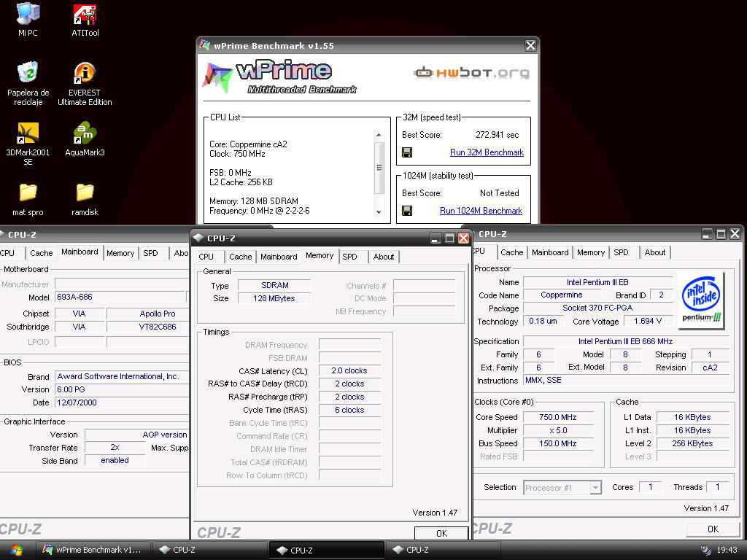Open the Cache tab in middle CPU-Z
Screen dimensions: 747x560
pyautogui.click(x=240, y=257)
